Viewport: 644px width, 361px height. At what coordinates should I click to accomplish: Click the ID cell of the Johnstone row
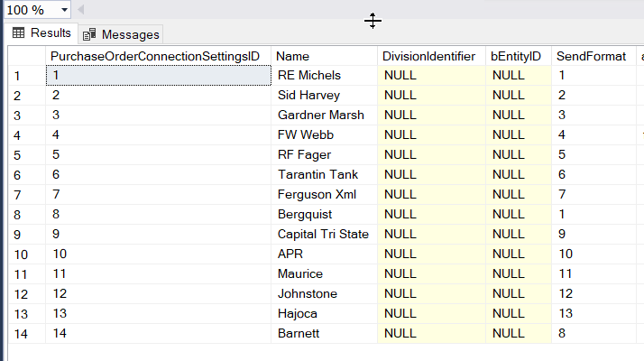(x=158, y=293)
